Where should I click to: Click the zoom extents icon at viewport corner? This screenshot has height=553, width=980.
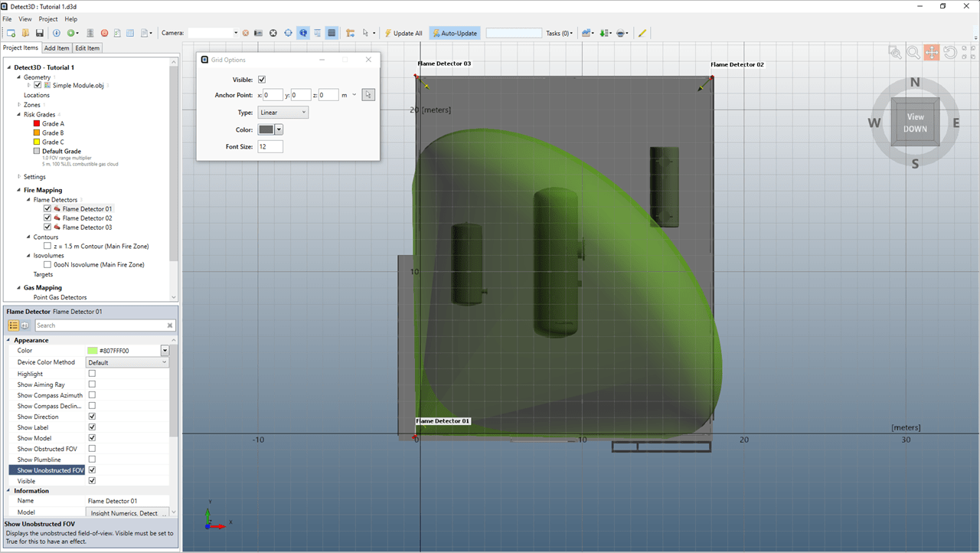click(894, 52)
